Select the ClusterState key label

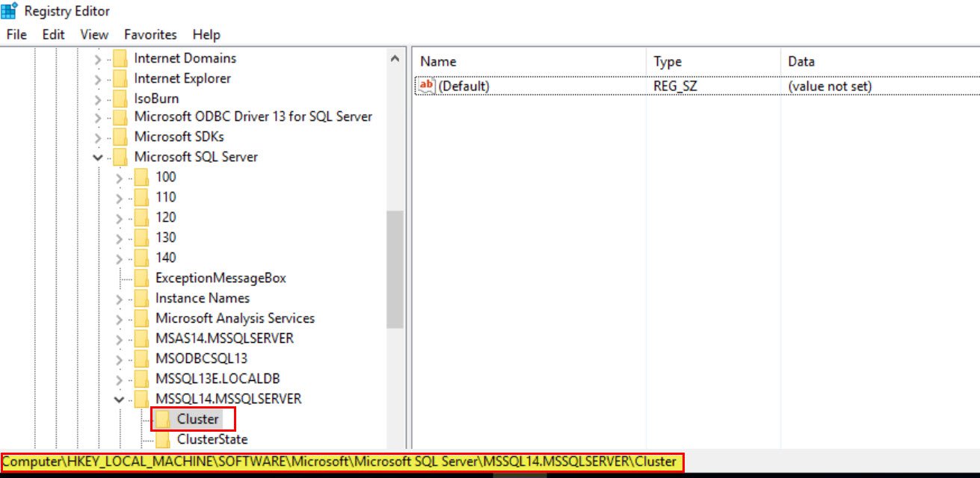212,439
